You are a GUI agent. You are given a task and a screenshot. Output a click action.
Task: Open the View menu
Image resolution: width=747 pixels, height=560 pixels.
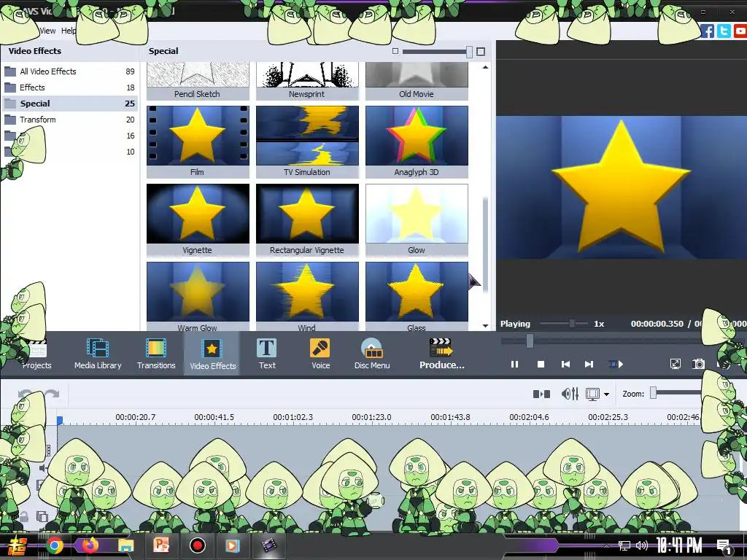[x=47, y=31]
